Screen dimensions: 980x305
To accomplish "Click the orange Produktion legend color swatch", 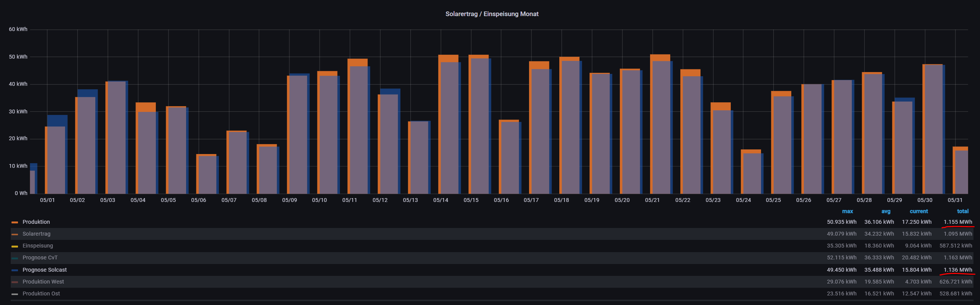I will (x=15, y=222).
